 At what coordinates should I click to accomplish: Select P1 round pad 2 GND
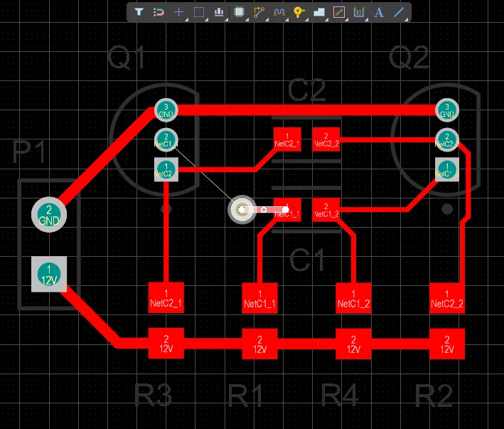click(x=49, y=215)
